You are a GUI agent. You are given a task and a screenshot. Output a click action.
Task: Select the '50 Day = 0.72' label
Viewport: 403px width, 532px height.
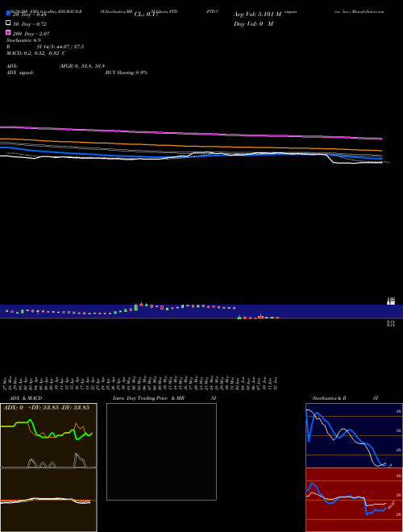pyautogui.click(x=30, y=24)
